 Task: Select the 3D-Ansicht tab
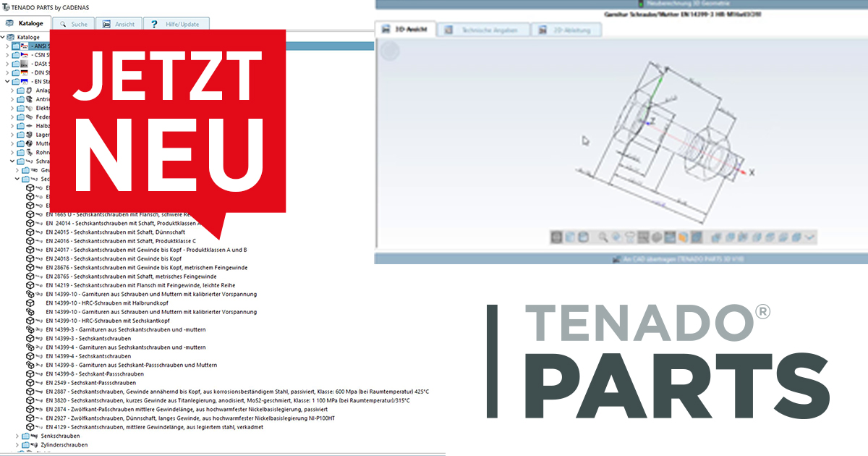405,30
